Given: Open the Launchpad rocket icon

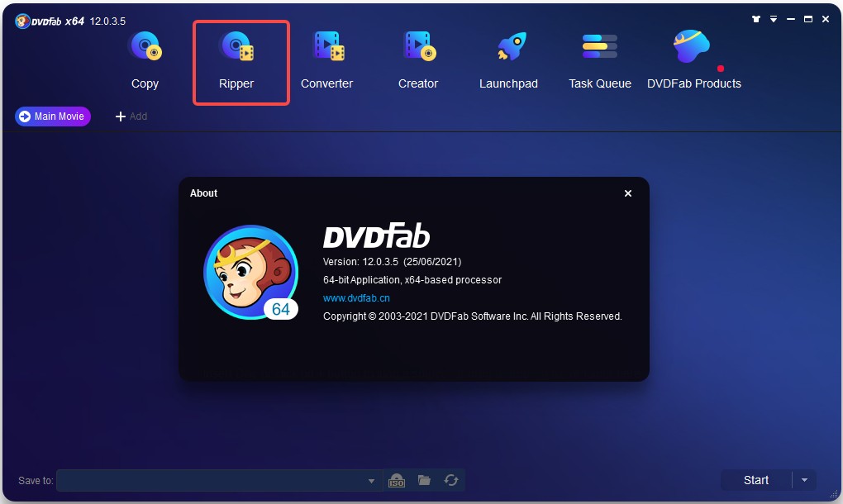Looking at the screenshot, I should (510, 47).
